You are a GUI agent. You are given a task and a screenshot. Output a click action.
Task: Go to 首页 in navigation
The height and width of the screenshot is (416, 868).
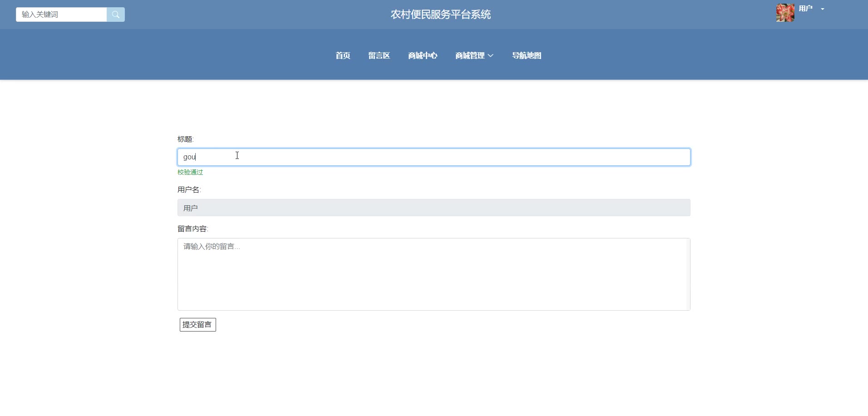click(343, 55)
